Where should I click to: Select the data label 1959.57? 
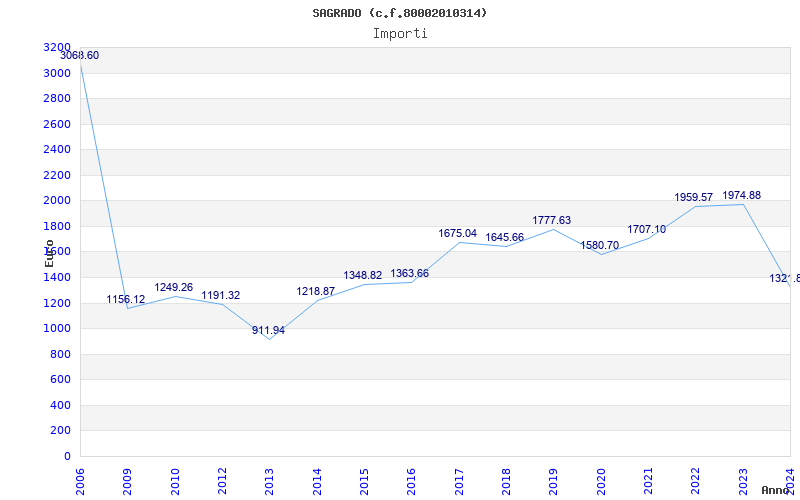pos(693,197)
